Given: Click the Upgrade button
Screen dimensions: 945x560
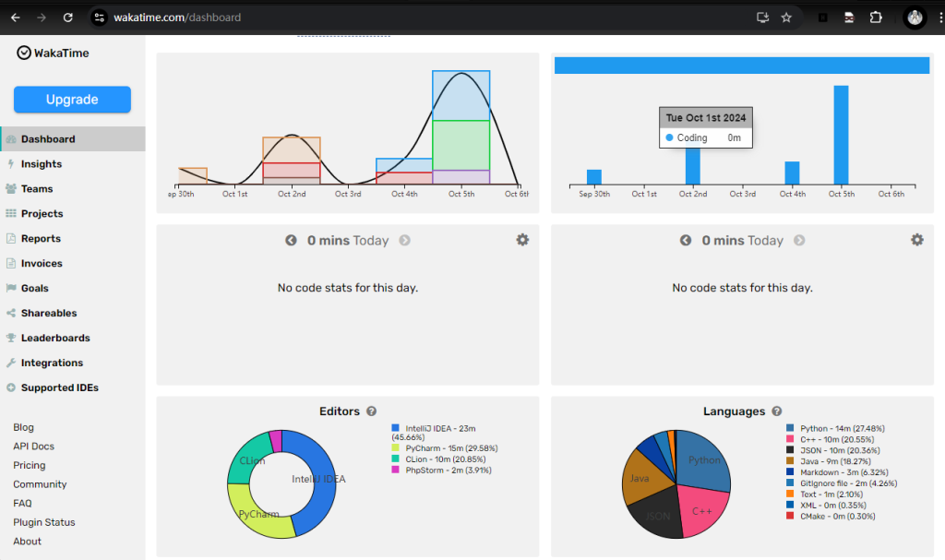Looking at the screenshot, I should (72, 100).
